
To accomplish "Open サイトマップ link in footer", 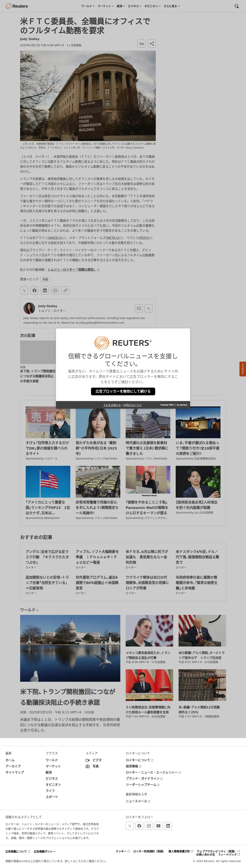I will (x=15, y=772).
